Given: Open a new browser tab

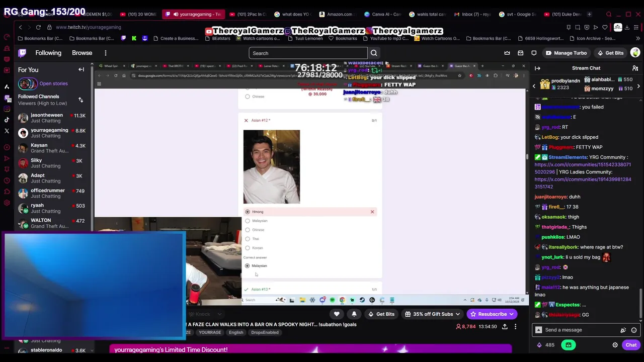Looking at the screenshot, I should [590, 14].
